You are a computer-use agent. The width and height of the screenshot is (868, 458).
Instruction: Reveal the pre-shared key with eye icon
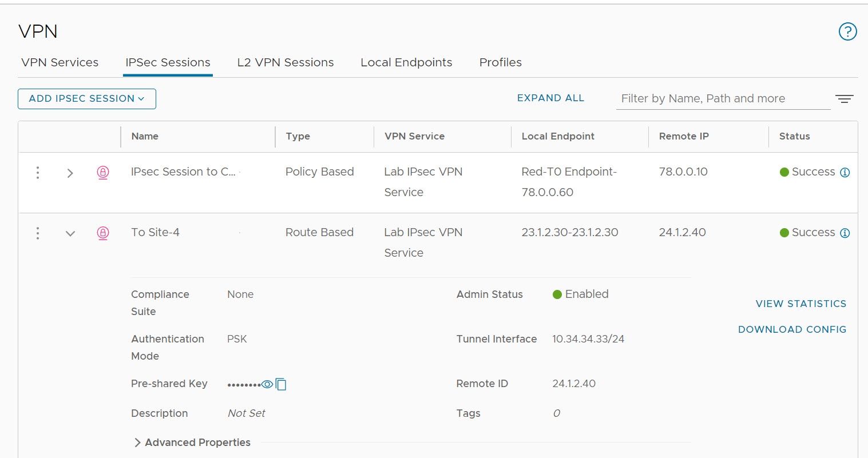point(267,384)
